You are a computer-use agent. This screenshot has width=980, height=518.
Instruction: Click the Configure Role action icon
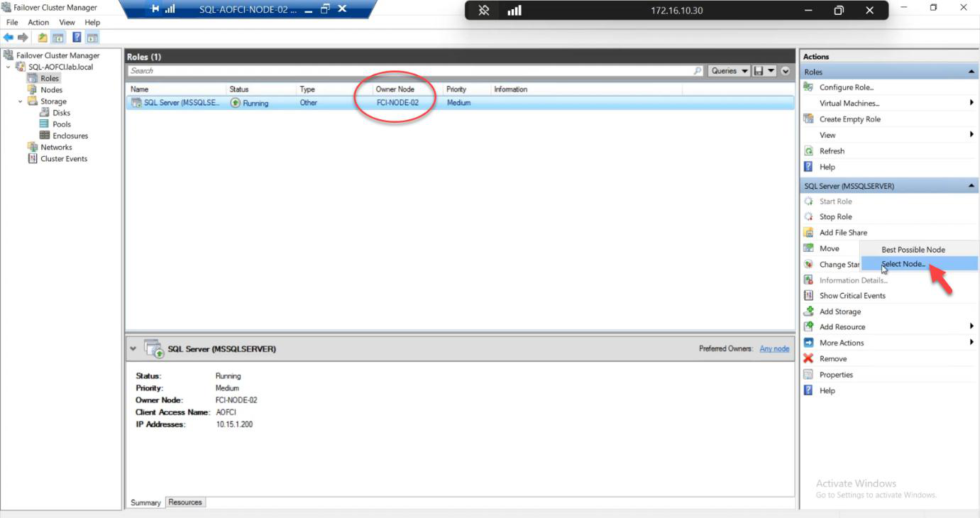[x=808, y=87]
